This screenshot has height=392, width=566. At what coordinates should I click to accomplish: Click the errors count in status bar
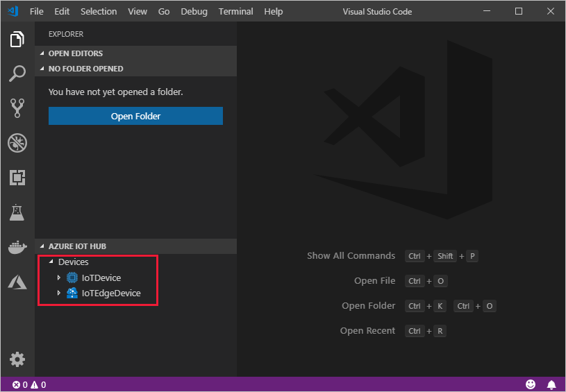tap(20, 385)
